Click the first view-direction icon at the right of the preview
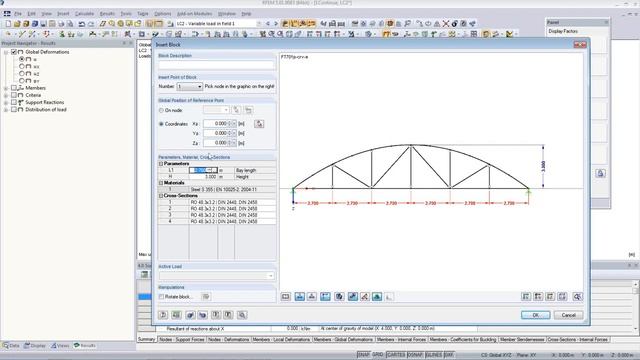Viewport: 640px width, 360px height. coord(526,297)
